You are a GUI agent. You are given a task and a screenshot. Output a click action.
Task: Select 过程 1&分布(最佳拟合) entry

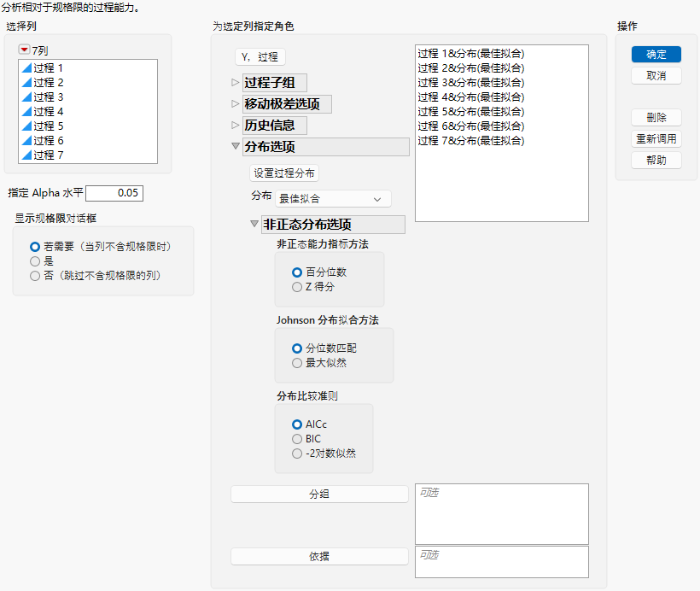pos(471,54)
